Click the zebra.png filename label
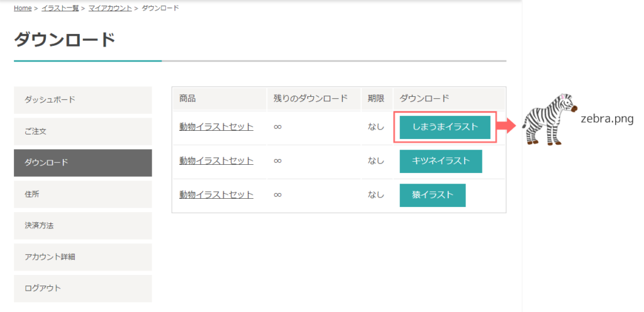This screenshot has width=644, height=312. coord(607,119)
